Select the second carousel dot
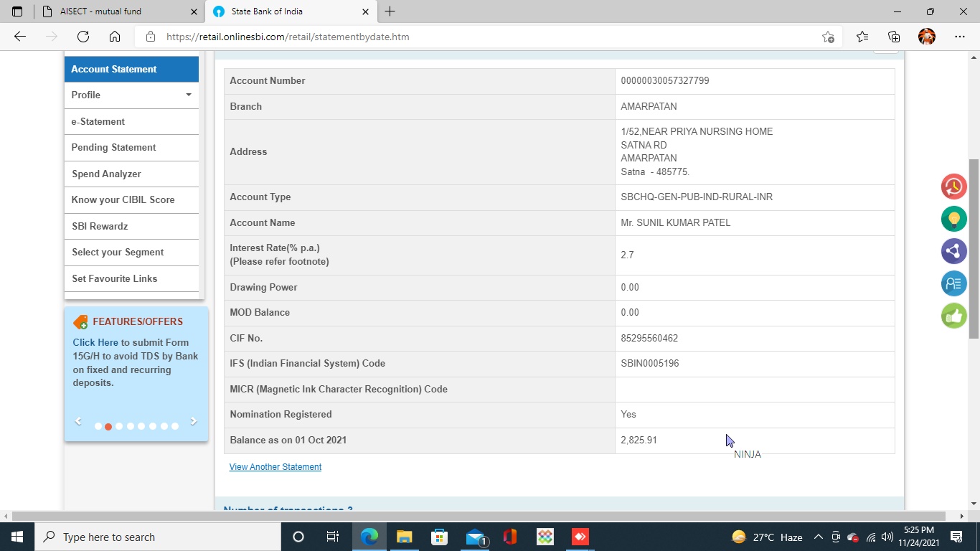The image size is (980, 551). [108, 426]
